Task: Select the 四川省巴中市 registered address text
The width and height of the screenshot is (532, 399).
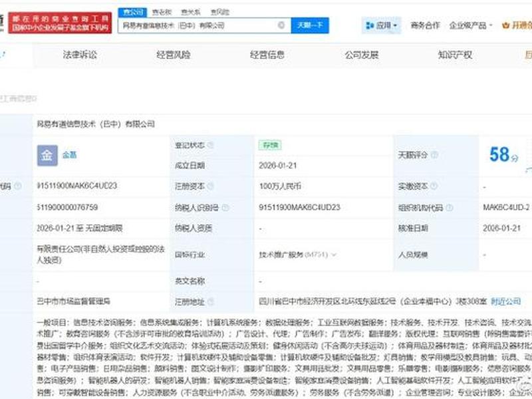Action: coord(372,301)
